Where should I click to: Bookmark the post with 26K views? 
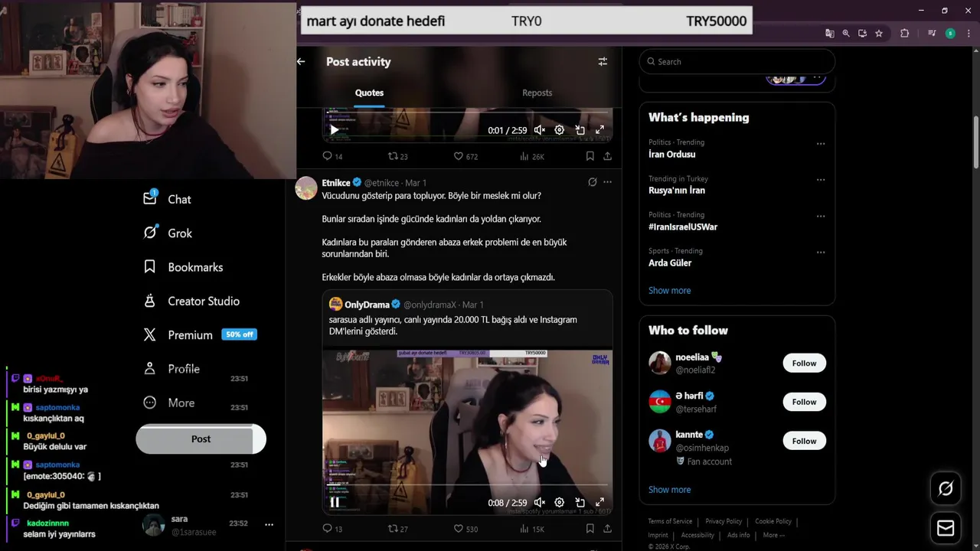click(x=590, y=156)
